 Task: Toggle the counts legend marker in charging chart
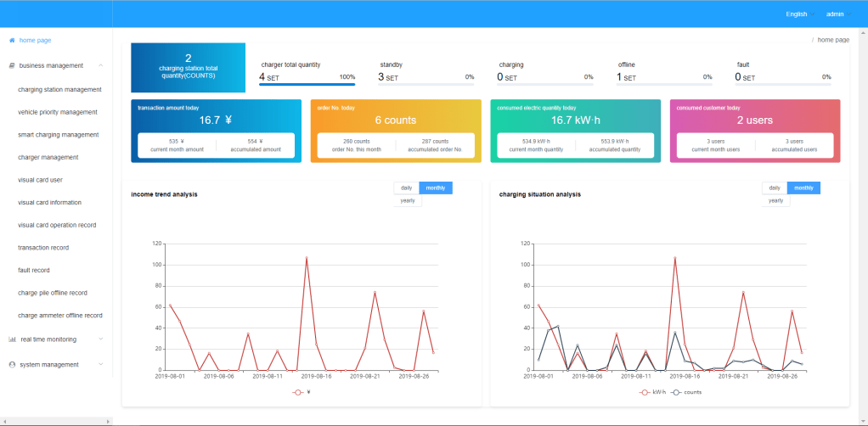click(x=677, y=392)
